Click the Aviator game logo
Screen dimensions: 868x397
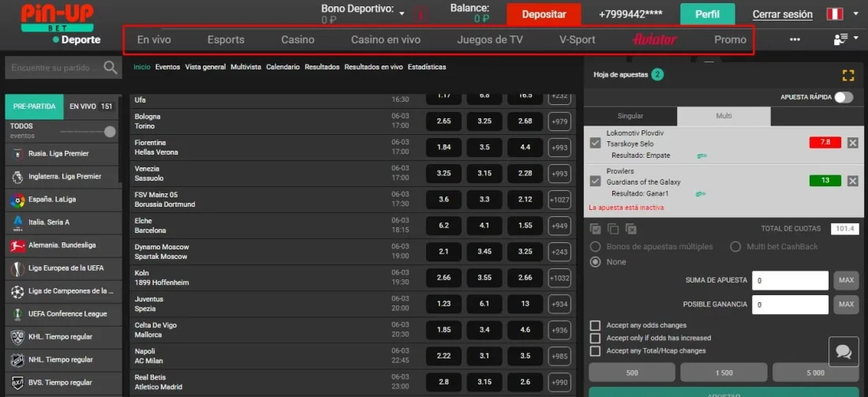[x=655, y=40]
